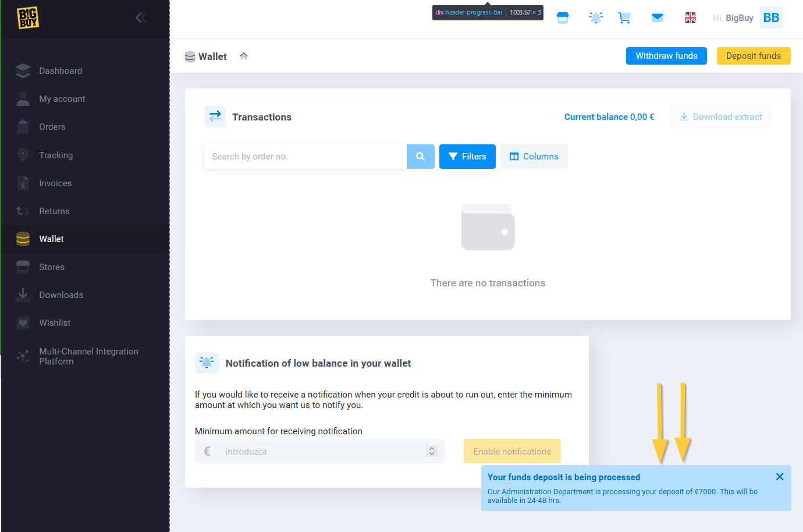Click the BigBuy logo
Image resolution: width=803 pixels, height=532 pixels.
[x=27, y=18]
